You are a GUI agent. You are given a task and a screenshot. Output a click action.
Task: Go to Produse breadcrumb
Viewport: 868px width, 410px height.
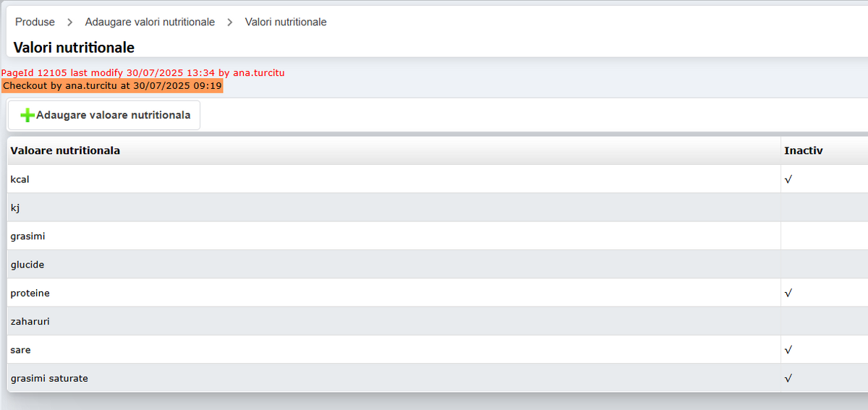pyautogui.click(x=35, y=22)
